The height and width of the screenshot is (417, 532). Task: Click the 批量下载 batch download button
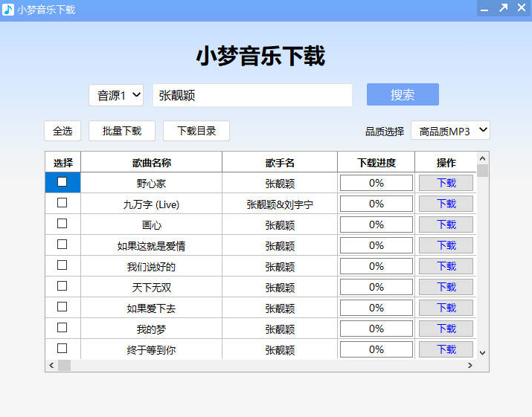pos(121,131)
